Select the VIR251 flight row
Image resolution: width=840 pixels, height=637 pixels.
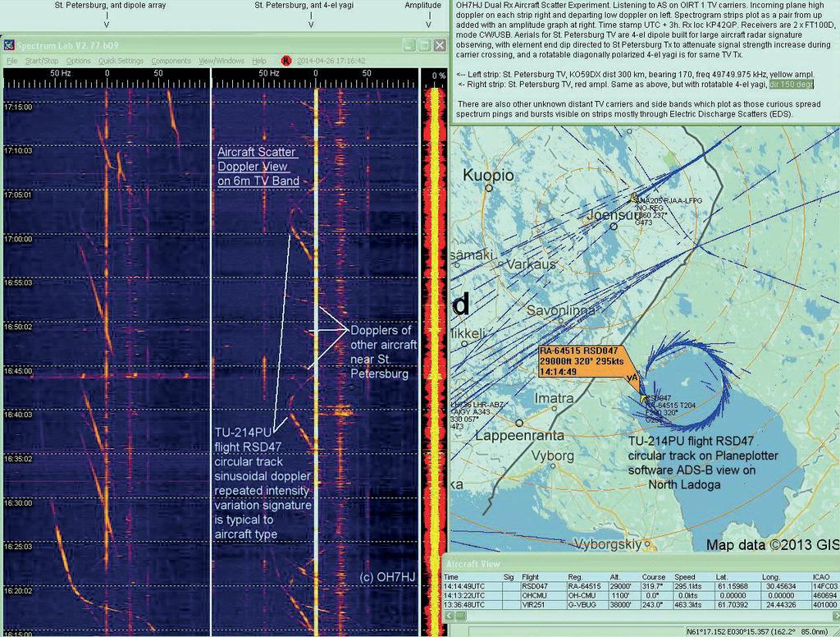tap(641, 605)
